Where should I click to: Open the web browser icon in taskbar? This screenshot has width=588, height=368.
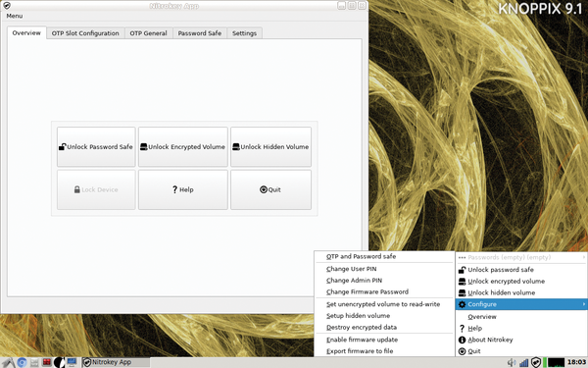pyautogui.click(x=22, y=362)
